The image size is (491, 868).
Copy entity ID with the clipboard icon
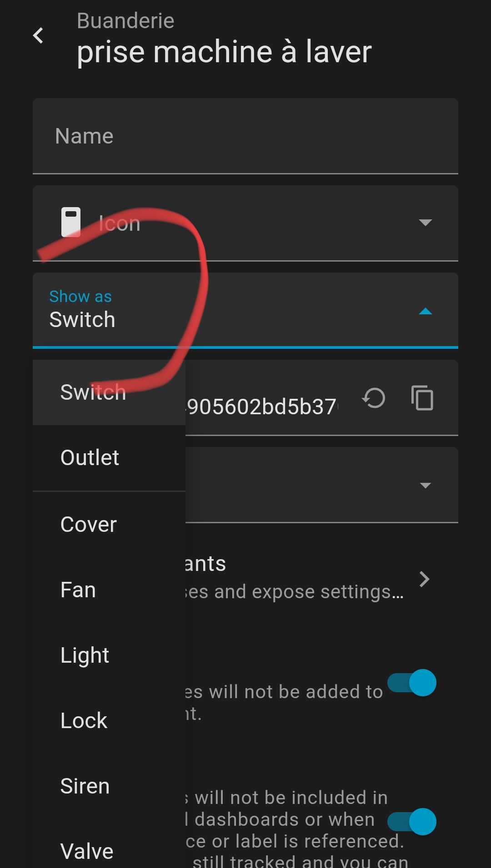(422, 398)
